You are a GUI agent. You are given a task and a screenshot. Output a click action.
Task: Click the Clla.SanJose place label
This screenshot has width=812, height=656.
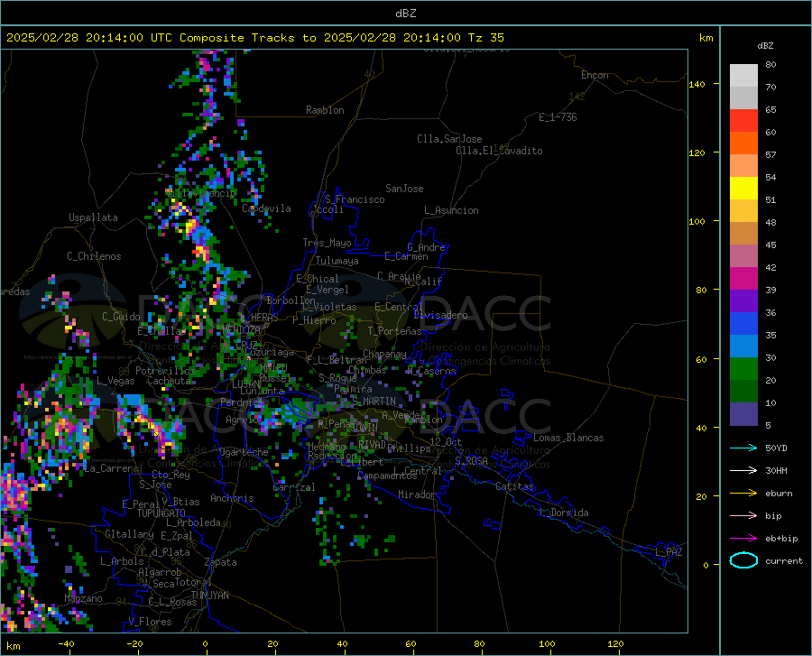449,139
